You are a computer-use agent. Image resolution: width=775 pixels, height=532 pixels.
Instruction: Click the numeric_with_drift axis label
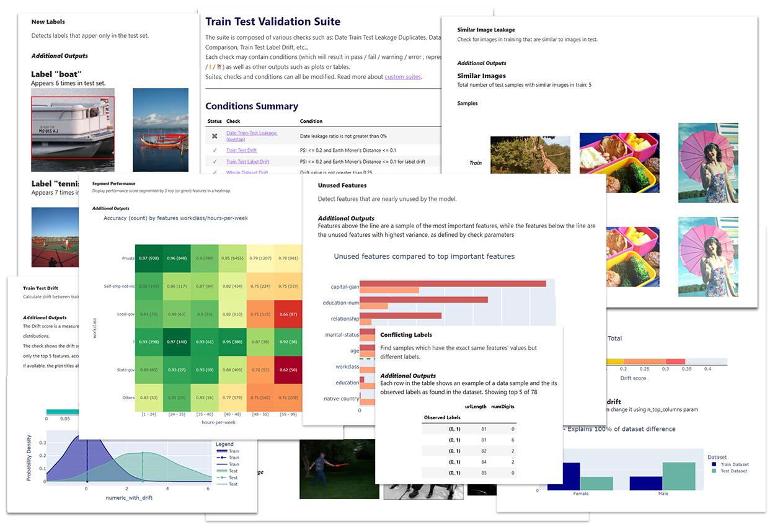pos(128,497)
